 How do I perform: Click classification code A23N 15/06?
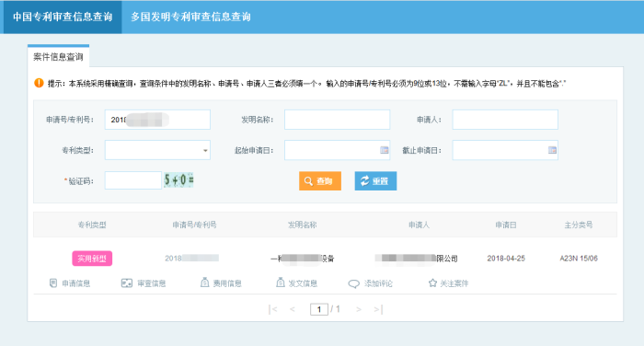(579, 259)
